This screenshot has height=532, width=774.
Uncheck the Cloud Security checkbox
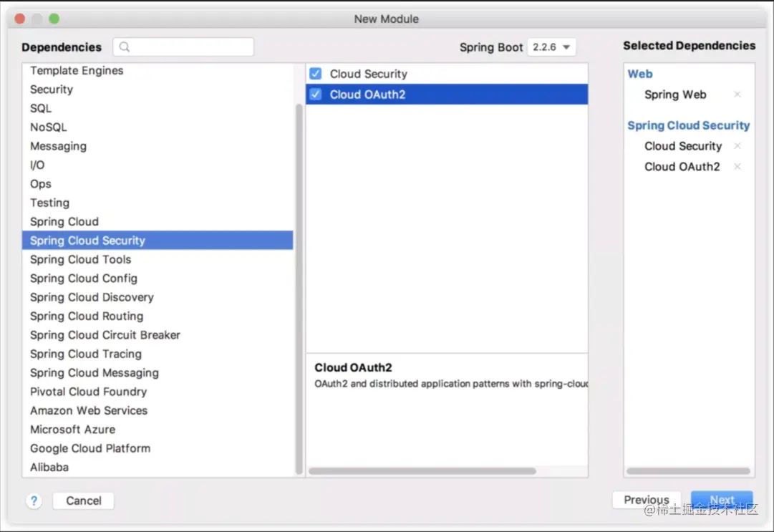click(316, 74)
